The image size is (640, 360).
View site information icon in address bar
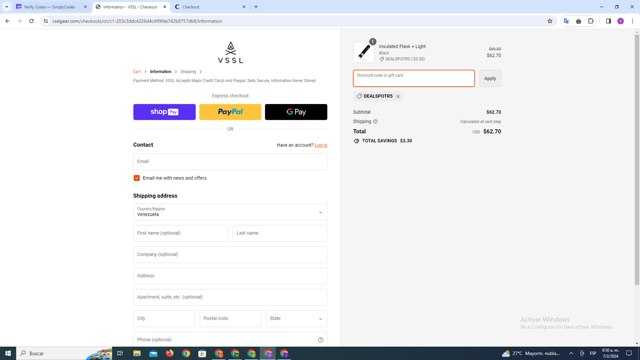[x=46, y=21]
